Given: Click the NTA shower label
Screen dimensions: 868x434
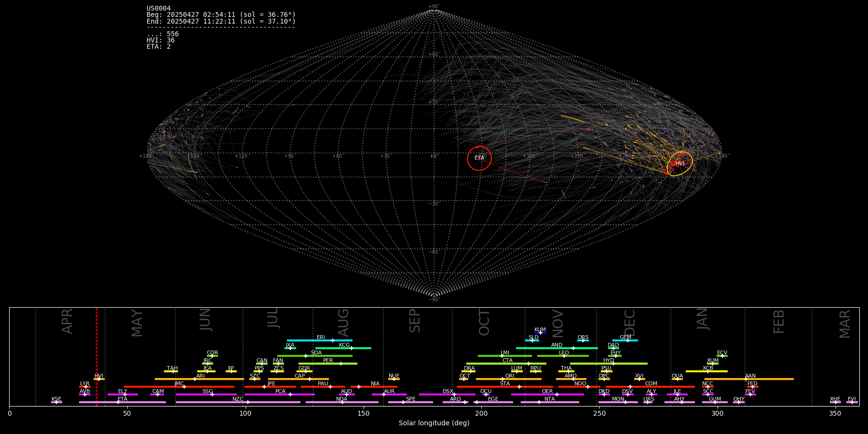Looking at the screenshot, I should [550, 399].
